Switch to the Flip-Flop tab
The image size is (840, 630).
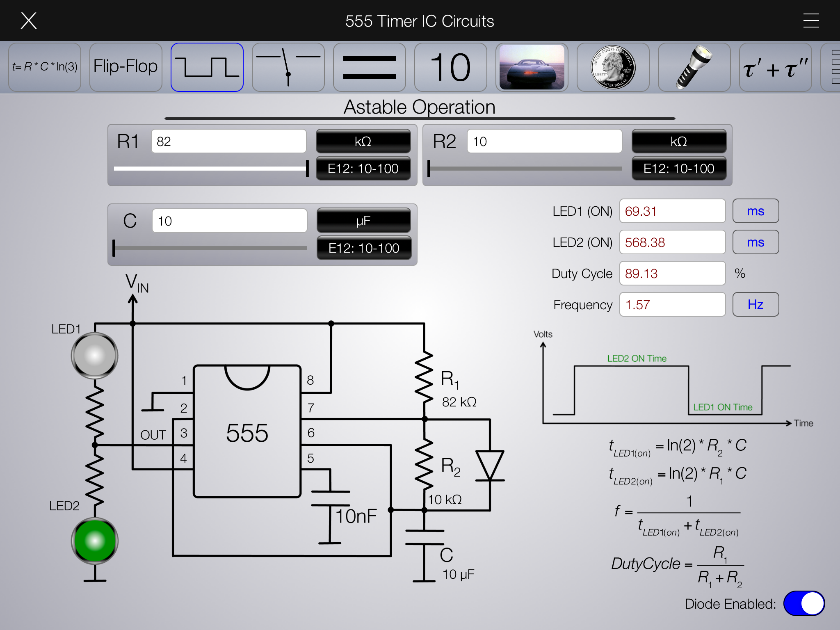click(126, 67)
